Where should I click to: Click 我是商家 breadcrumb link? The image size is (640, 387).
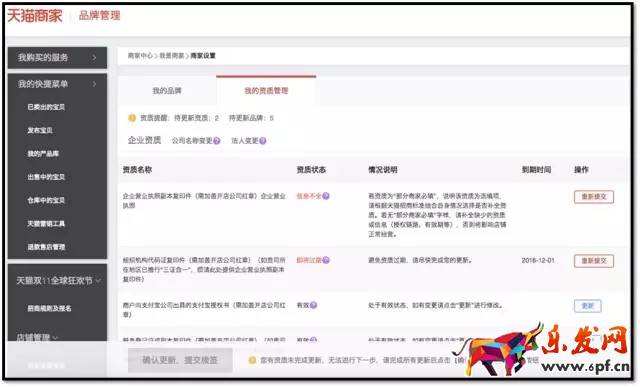pyautogui.click(x=171, y=56)
